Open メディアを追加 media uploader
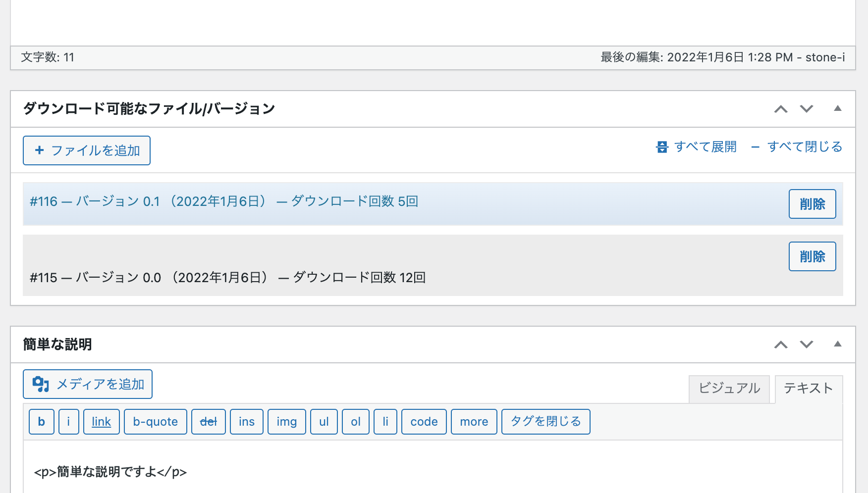The width and height of the screenshot is (868, 493). point(88,384)
